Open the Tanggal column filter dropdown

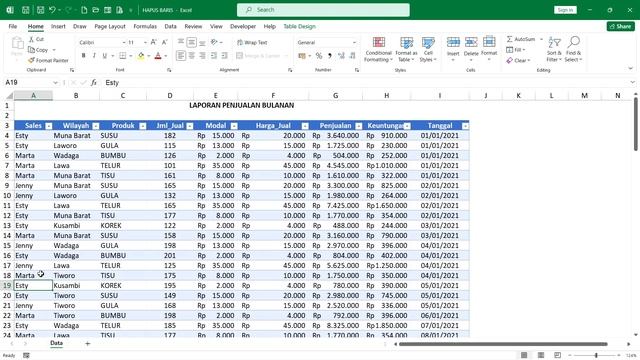(465, 126)
